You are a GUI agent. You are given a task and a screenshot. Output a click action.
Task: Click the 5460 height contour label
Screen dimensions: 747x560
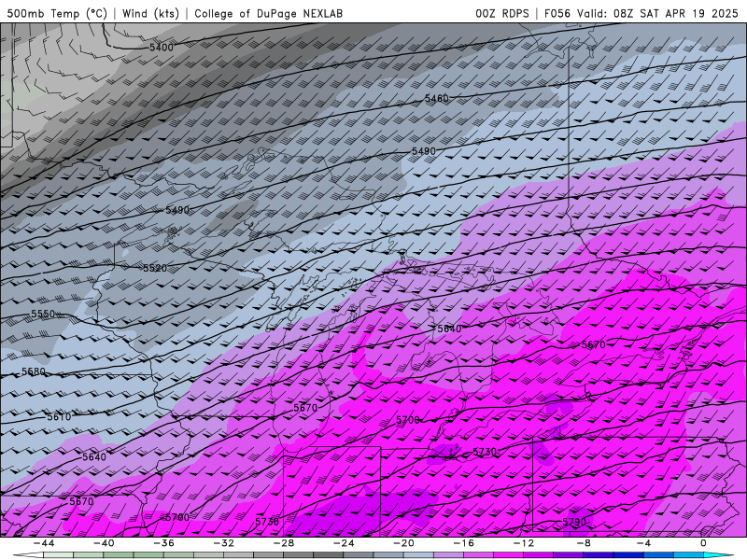pos(437,99)
